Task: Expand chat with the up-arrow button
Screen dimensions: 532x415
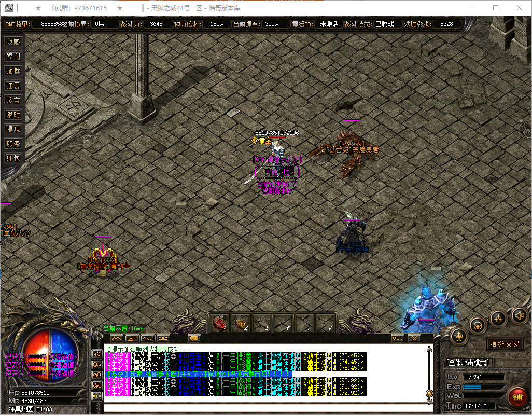Action: tap(117, 338)
